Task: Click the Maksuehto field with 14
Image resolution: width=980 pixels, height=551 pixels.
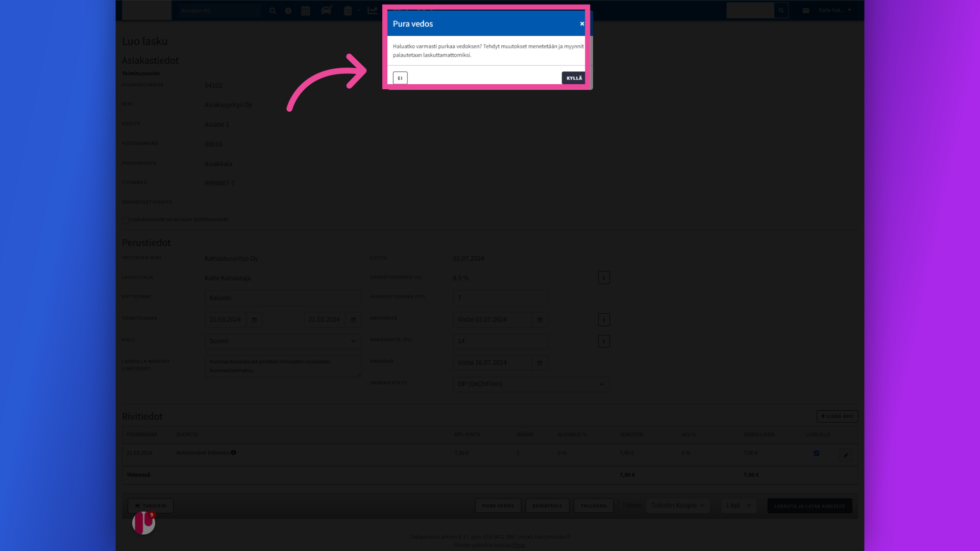Action: click(500, 341)
